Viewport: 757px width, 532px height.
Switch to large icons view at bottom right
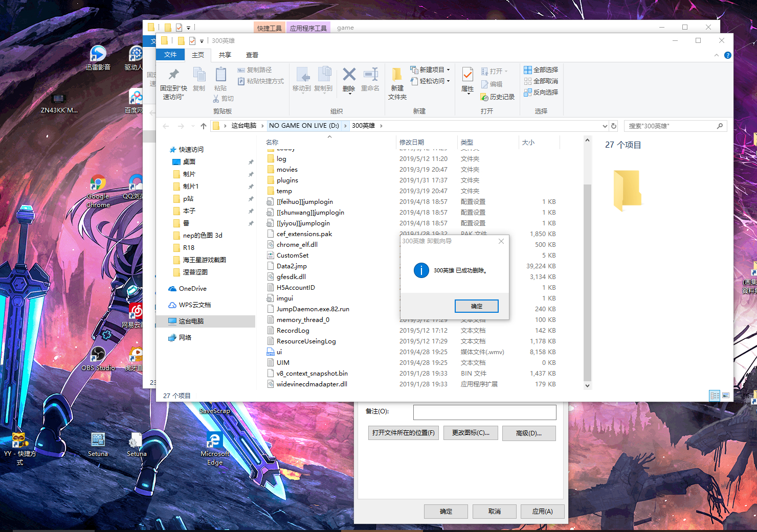[x=726, y=396]
